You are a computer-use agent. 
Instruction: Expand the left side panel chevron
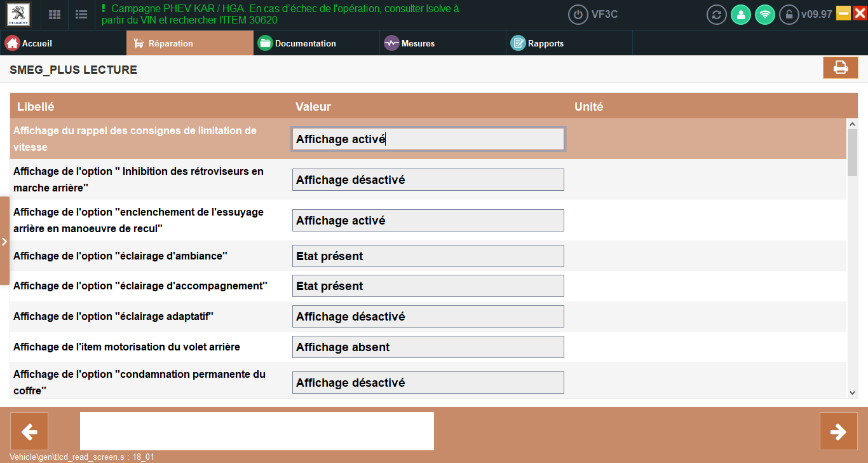(x=4, y=241)
